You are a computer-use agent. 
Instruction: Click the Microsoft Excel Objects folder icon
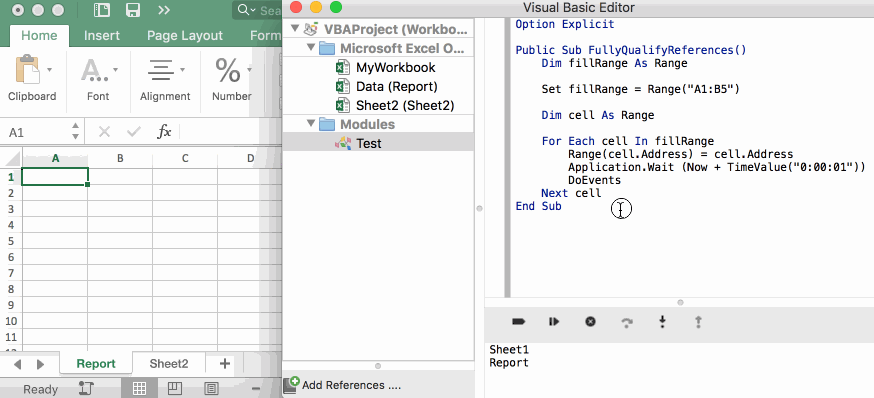click(327, 48)
